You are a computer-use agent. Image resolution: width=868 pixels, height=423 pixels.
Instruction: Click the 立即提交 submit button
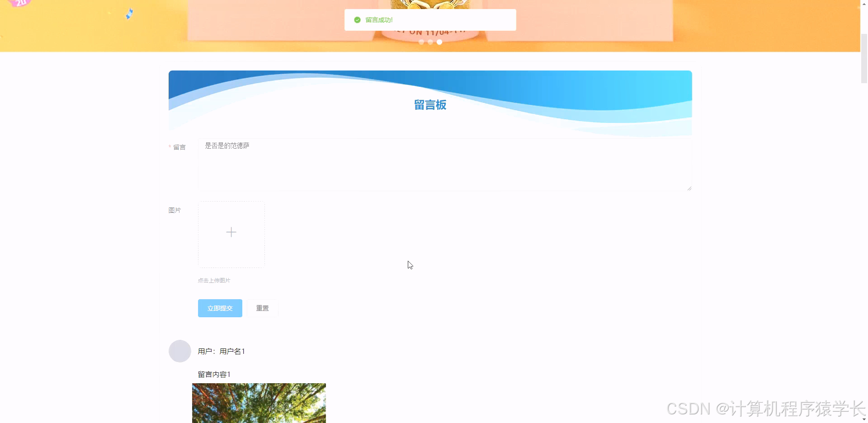click(220, 308)
